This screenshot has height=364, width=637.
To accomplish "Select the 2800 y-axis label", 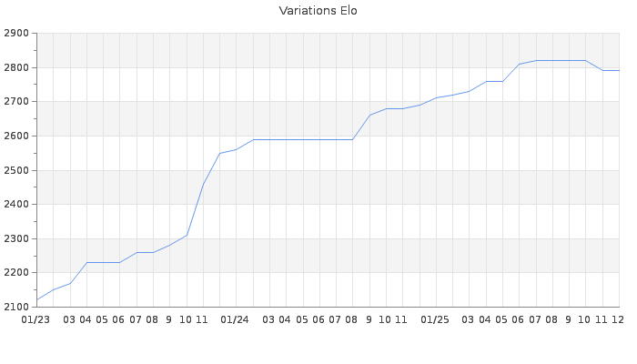I will click(x=18, y=67).
